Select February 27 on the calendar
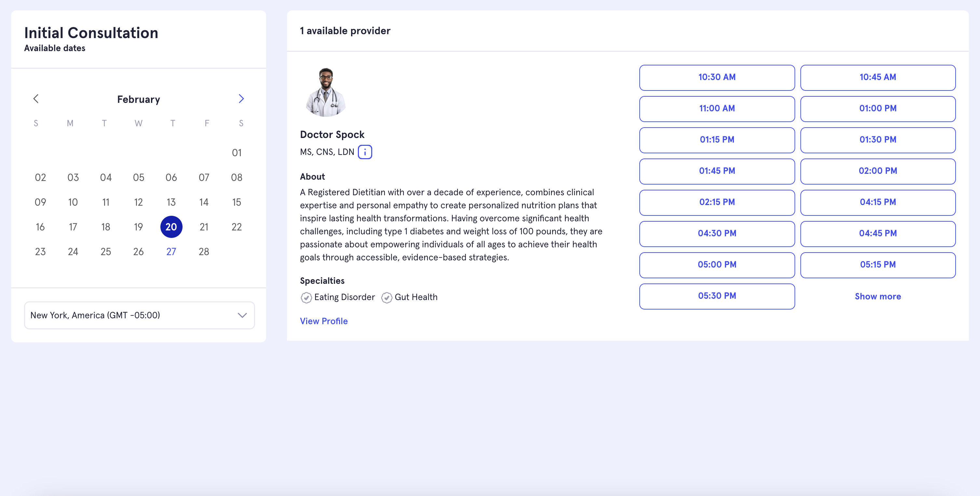The height and width of the screenshot is (496, 980). pos(171,252)
